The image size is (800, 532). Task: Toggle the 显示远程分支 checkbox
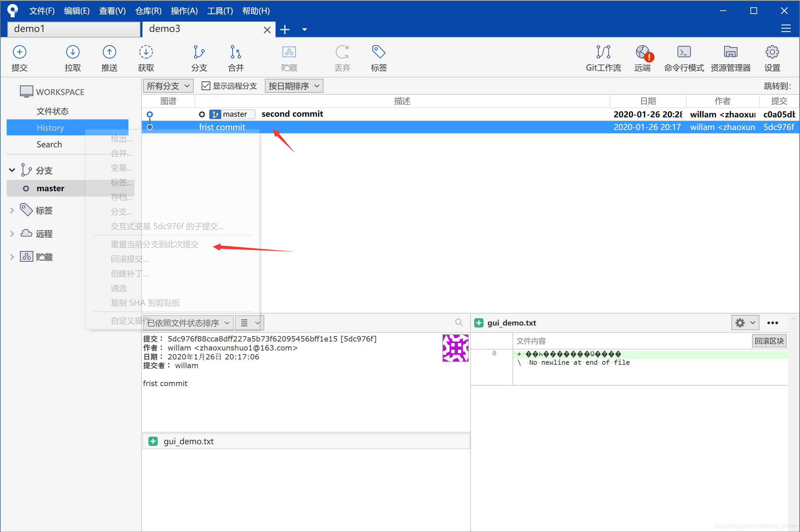coord(206,86)
